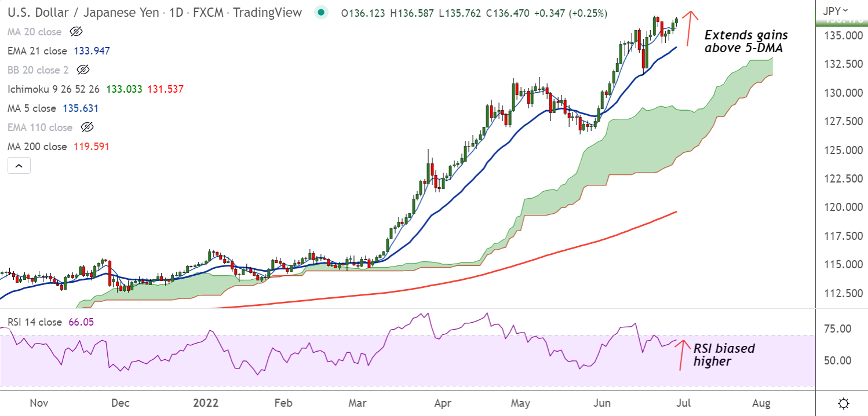Collapse the indicator legend with chevron
This screenshot has width=868, height=416.
tap(19, 166)
